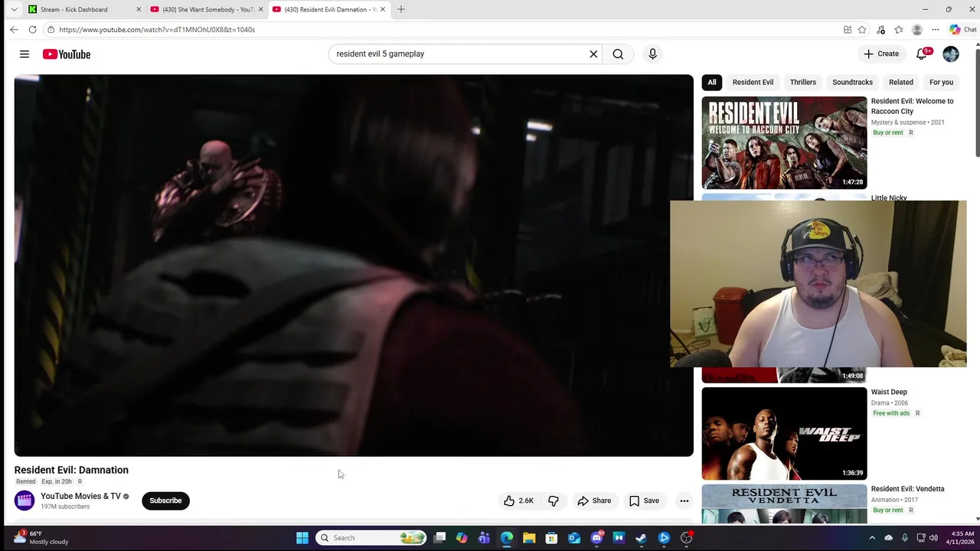Screen dimensions: 980x551
Task: Open the YouTube hamburger guide menu
Action: 24,54
